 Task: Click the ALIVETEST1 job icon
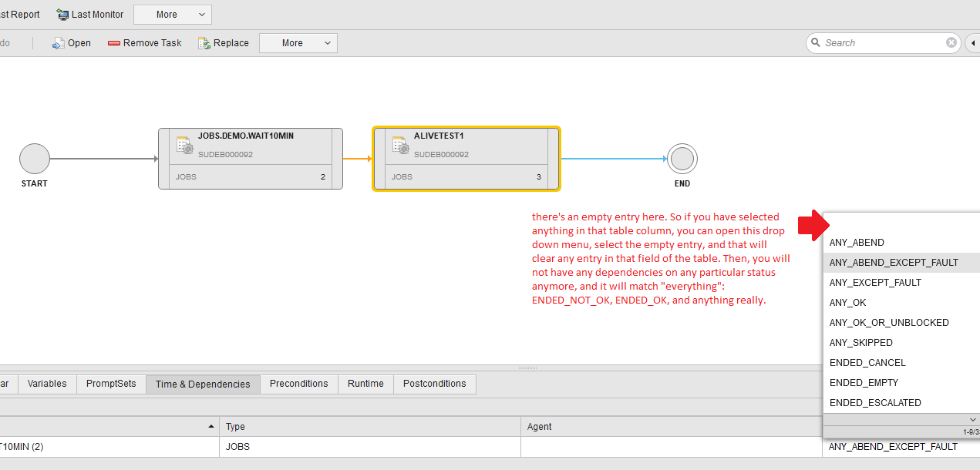(401, 145)
